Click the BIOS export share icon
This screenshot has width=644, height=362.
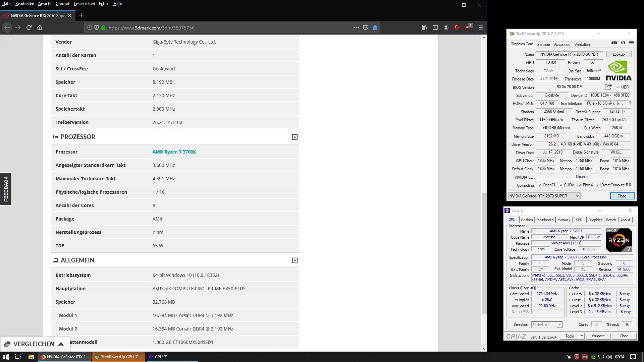(x=608, y=87)
